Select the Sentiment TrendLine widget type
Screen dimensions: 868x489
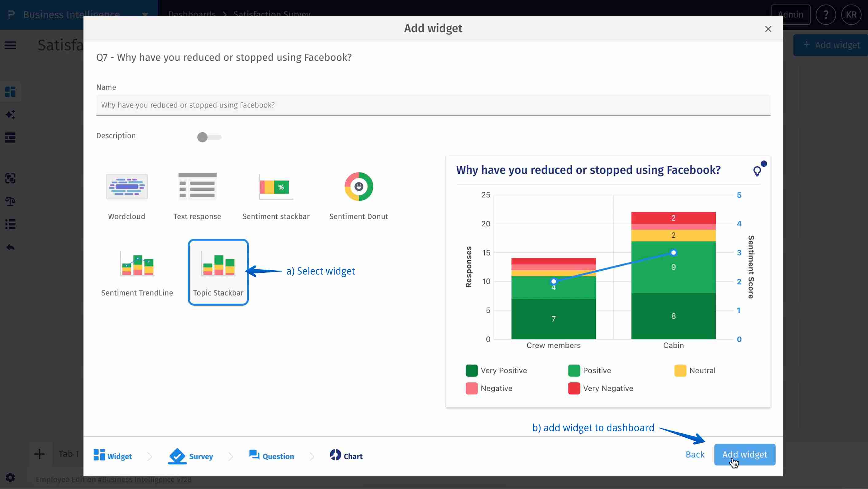click(137, 270)
